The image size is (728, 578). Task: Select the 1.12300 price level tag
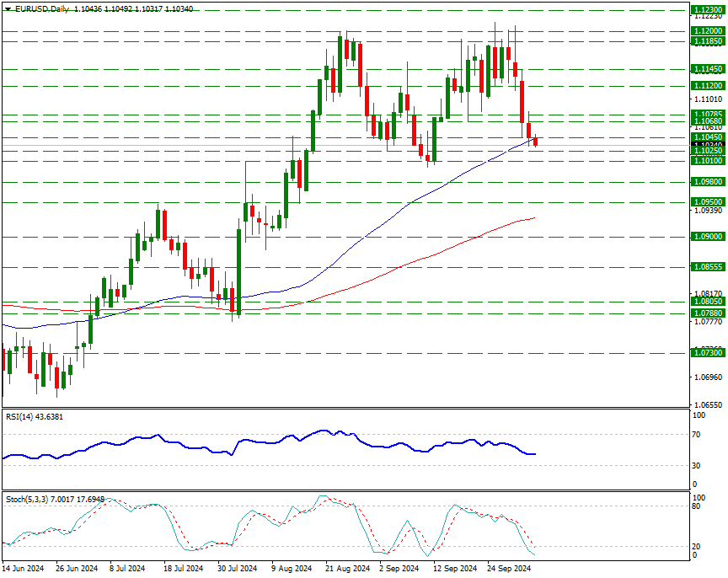pyautogui.click(x=708, y=10)
